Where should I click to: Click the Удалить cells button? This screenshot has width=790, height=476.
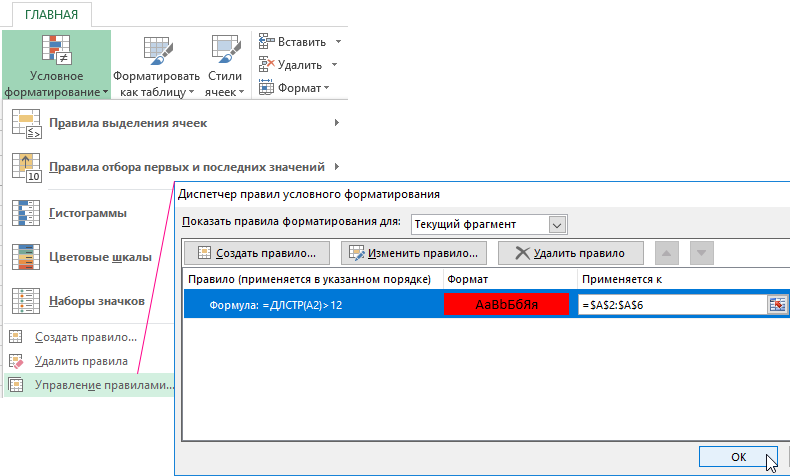point(290,65)
